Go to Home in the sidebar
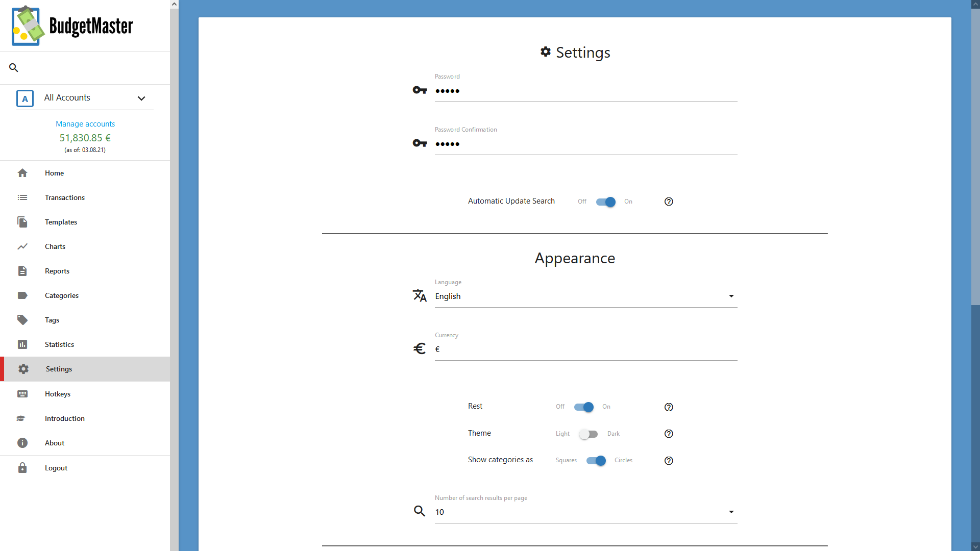Image resolution: width=980 pixels, height=551 pixels. coord(85,173)
